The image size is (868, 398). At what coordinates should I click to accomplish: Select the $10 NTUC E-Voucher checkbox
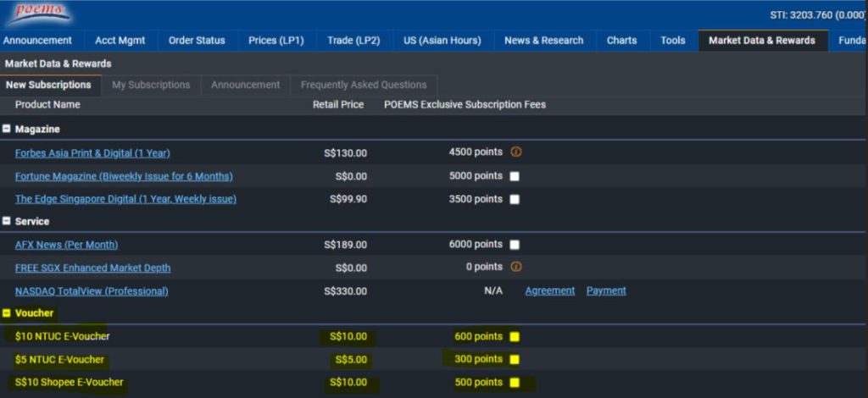515,337
